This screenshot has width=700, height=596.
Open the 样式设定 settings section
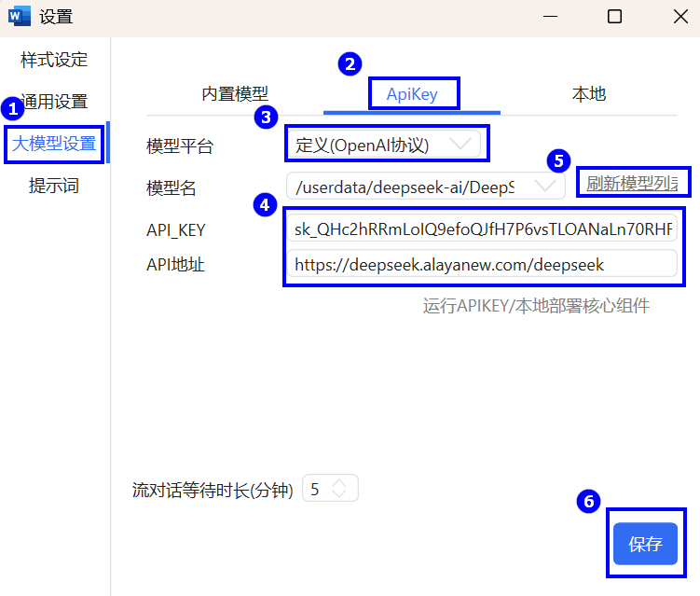(54, 61)
